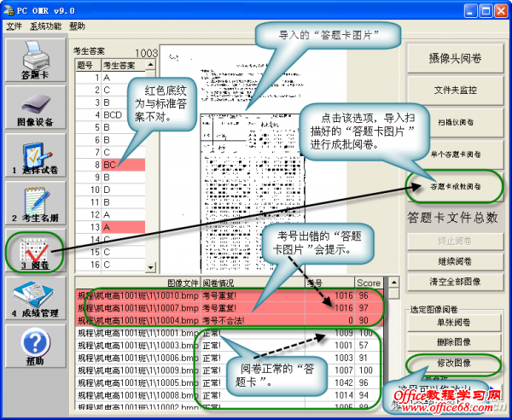The height and width of the screenshot is (420, 512).
Task: Select red-highlighted answer row 8 BC
Action: tap(110, 165)
